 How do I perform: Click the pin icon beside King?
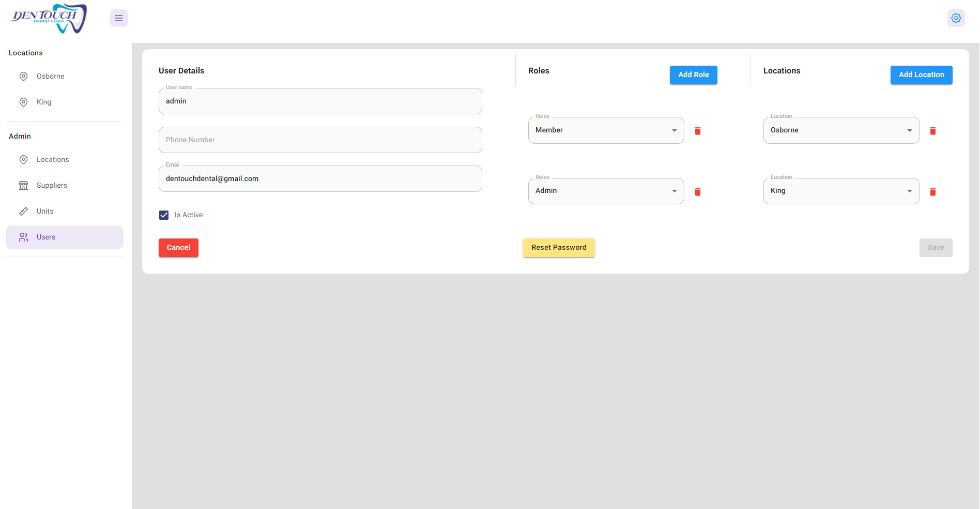pos(23,102)
